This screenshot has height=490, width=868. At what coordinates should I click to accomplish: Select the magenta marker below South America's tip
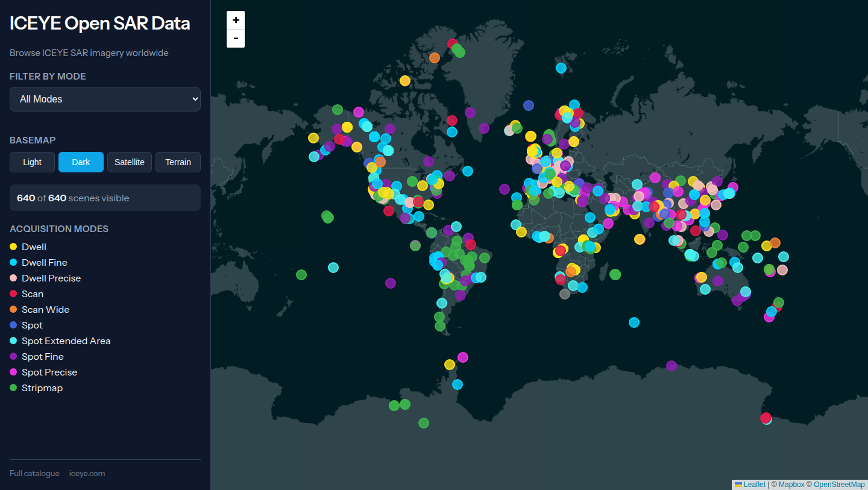tap(463, 357)
